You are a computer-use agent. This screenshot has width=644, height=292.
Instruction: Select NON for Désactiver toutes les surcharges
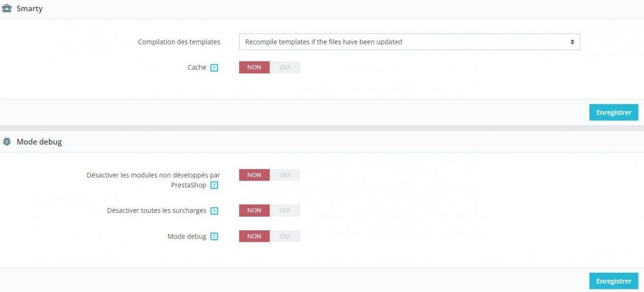point(254,210)
